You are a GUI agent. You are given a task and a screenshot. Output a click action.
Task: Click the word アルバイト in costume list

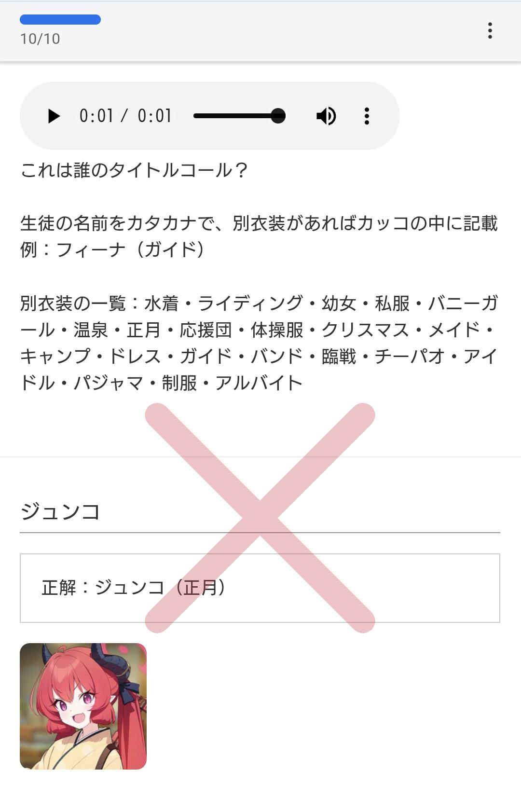tap(259, 383)
